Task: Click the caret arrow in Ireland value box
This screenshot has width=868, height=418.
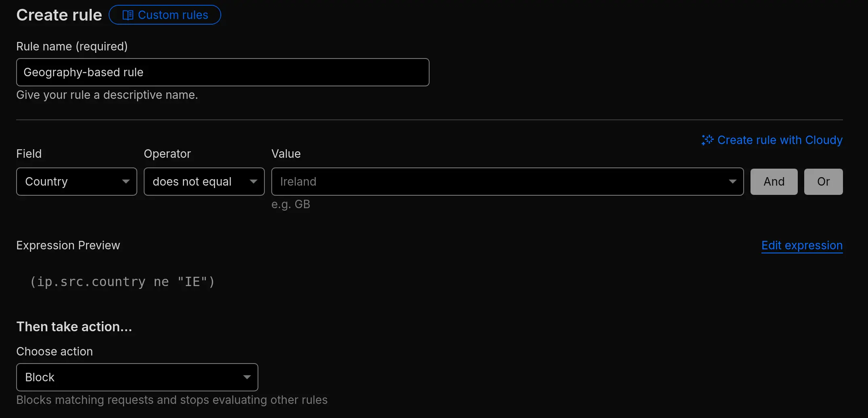Action: point(732,182)
